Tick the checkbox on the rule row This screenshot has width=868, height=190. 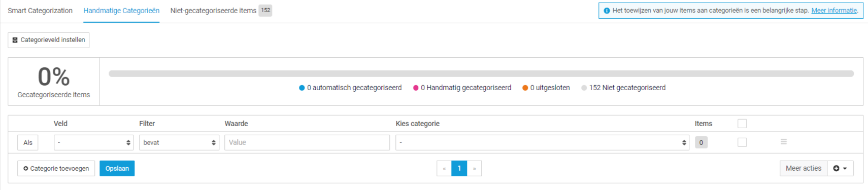pos(742,142)
